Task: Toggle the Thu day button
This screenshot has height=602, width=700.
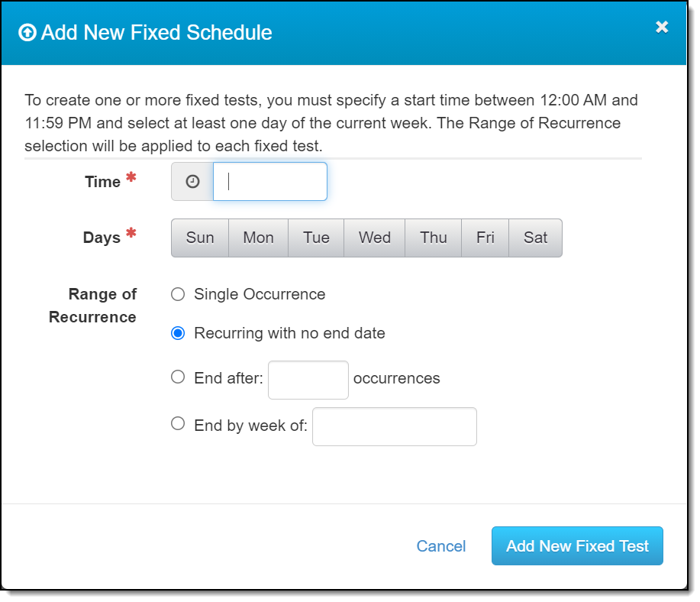Action: [x=433, y=238]
